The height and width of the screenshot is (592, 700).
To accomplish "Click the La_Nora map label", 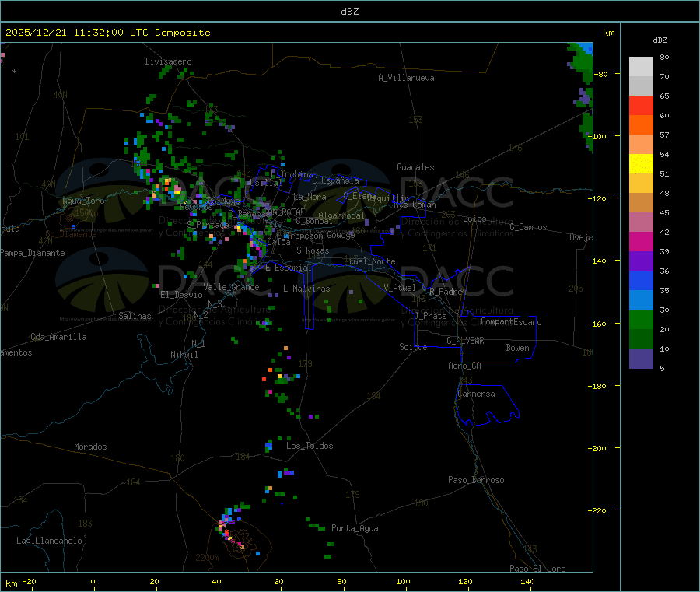I will 310,197.
